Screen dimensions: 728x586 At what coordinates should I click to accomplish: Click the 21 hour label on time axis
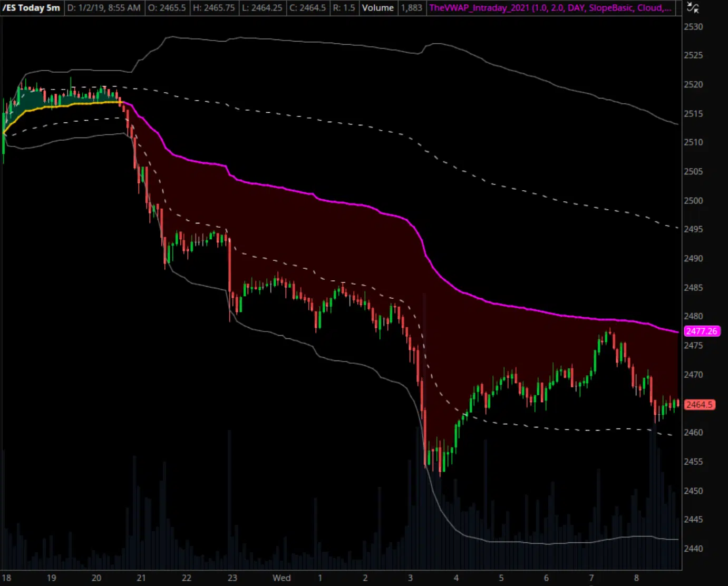pyautogui.click(x=141, y=578)
